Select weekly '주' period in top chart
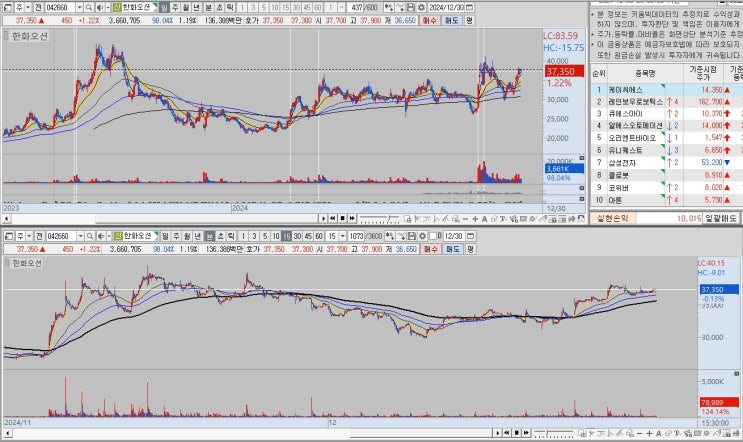 click(175, 7)
